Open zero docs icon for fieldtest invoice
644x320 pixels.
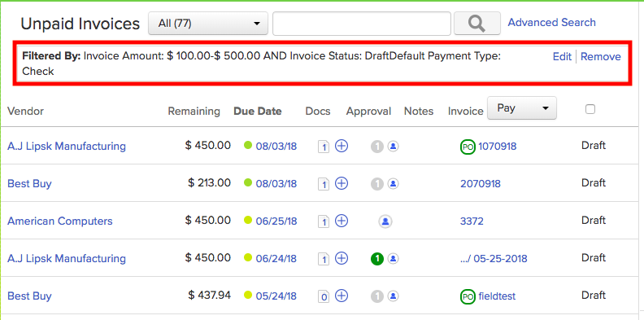(x=324, y=296)
